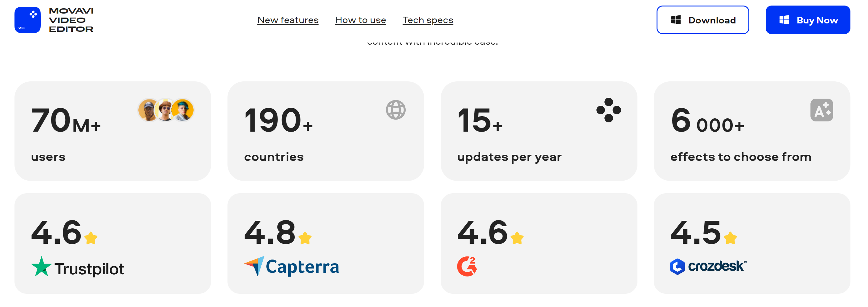Image resolution: width=868 pixels, height=307 pixels.
Task: Click the four-dot Movavi icon on updates card
Action: coord(608,110)
